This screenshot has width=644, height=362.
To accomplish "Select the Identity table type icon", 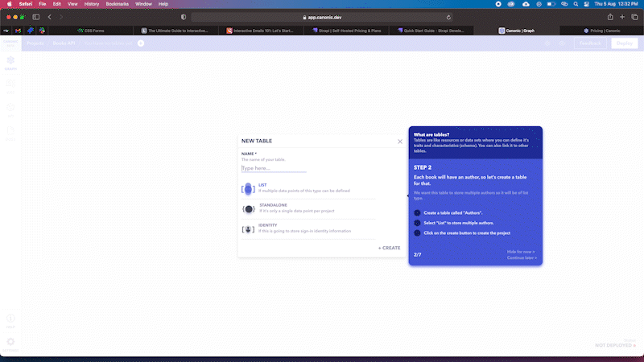I will pos(248,229).
